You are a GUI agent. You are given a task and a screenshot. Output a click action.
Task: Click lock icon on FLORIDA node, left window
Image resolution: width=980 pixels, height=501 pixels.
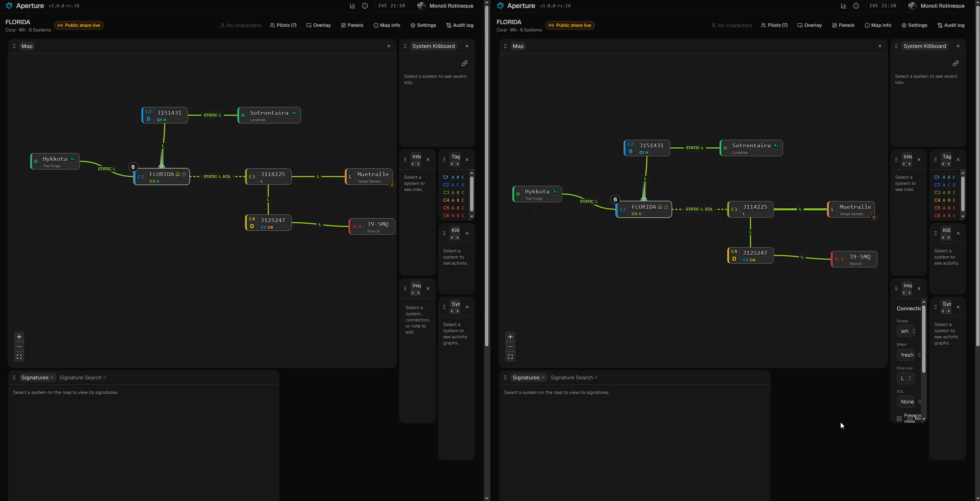184,174
